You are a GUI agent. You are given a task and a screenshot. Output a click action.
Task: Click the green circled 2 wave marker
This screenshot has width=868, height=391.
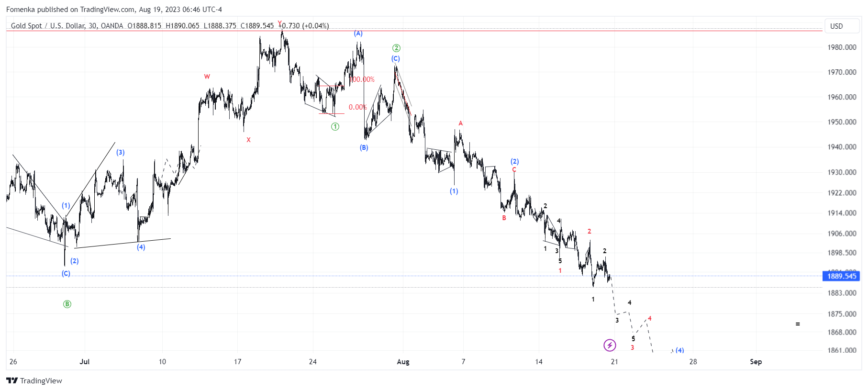click(396, 48)
